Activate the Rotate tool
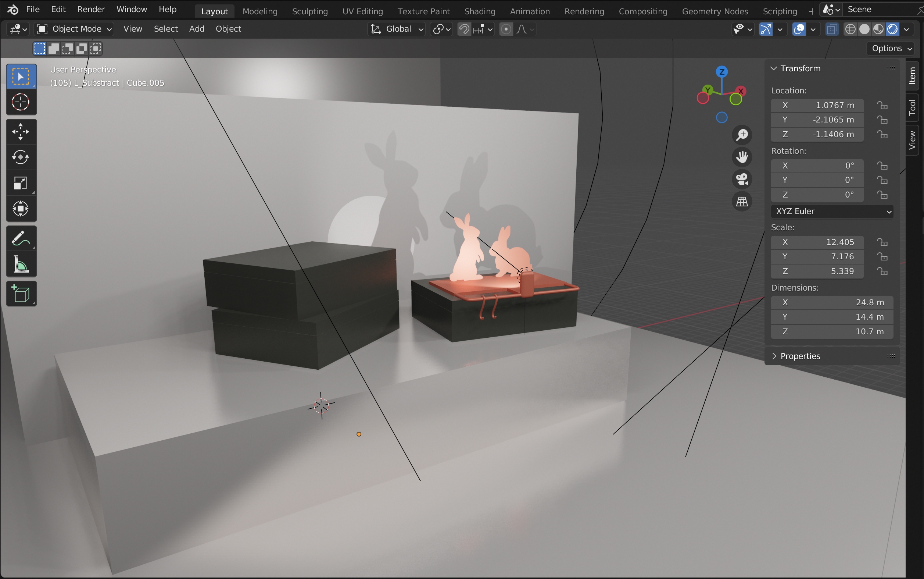 [21, 157]
